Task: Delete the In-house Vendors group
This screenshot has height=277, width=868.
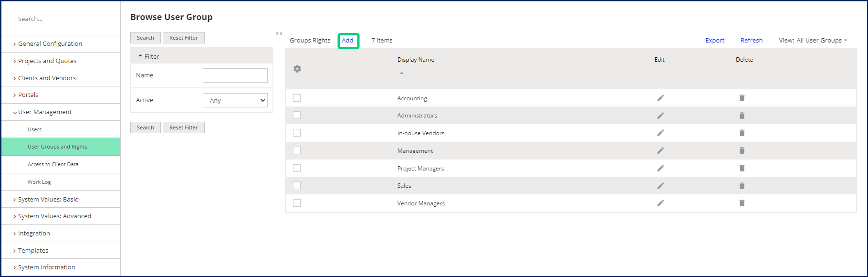Action: point(742,133)
